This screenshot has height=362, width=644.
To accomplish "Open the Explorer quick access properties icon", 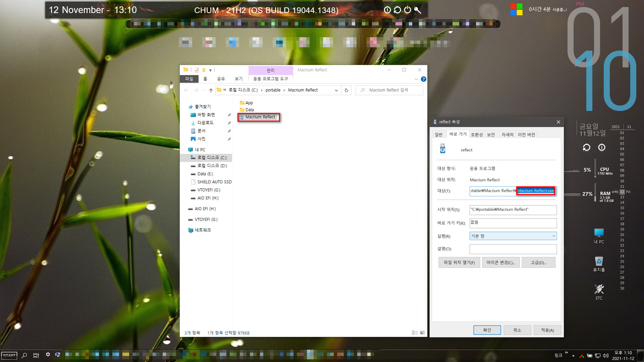I will tap(197, 70).
